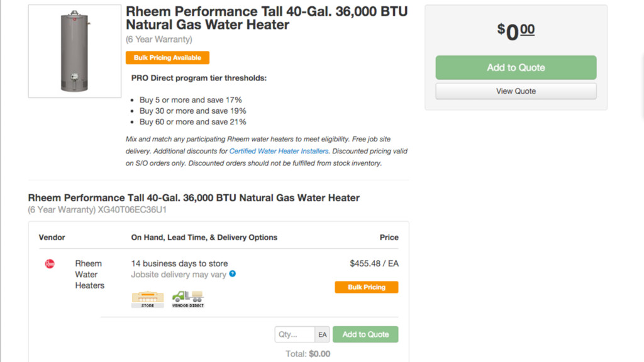Follow the Certified Water Heater Installers link
The width and height of the screenshot is (644, 362).
(279, 151)
